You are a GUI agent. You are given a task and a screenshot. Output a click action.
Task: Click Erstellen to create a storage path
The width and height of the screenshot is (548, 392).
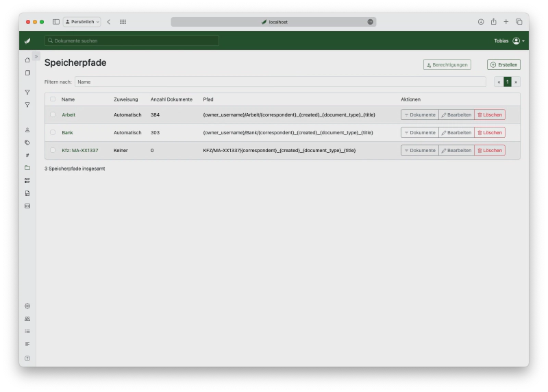[x=503, y=64]
